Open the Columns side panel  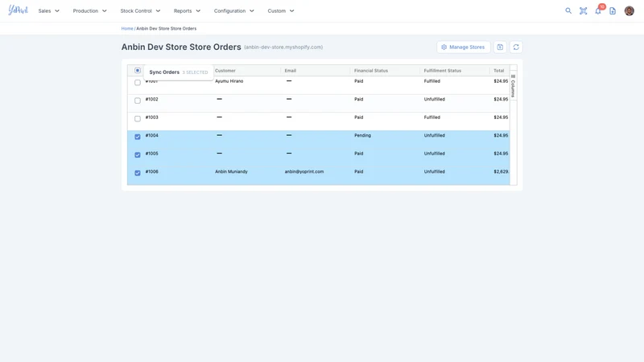point(513,86)
